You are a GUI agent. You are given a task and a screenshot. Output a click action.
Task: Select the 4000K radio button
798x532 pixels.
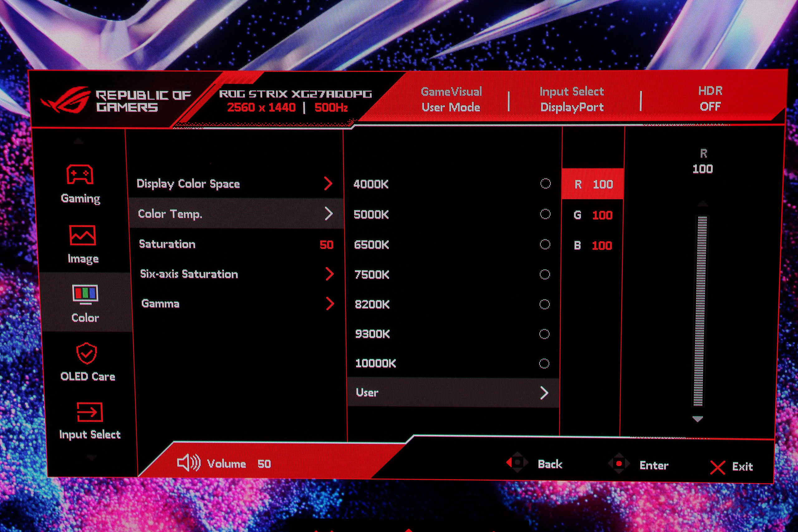point(545,184)
